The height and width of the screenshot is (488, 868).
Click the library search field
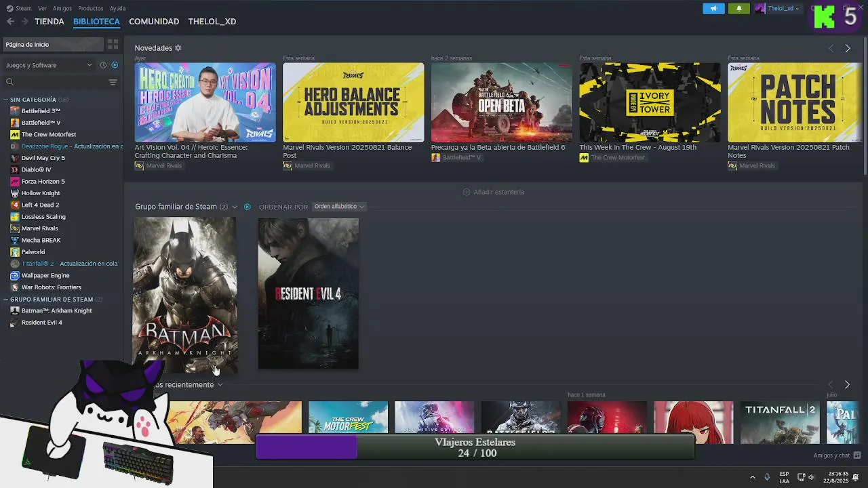click(x=54, y=82)
